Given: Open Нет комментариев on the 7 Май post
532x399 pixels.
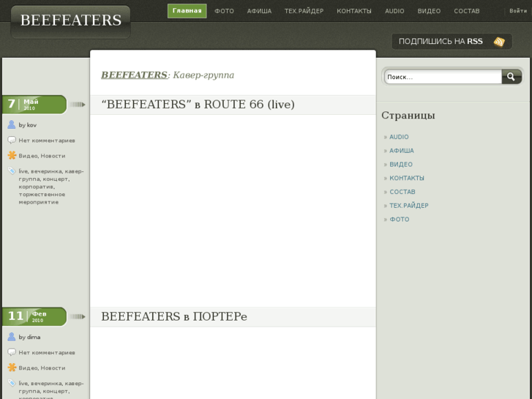Looking at the screenshot, I should (47, 141).
